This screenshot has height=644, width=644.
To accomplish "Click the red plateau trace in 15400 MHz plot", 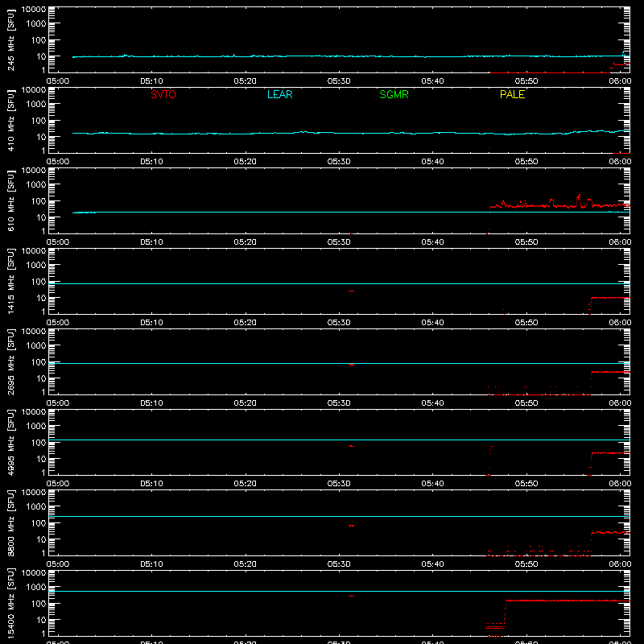I will click(x=567, y=601).
